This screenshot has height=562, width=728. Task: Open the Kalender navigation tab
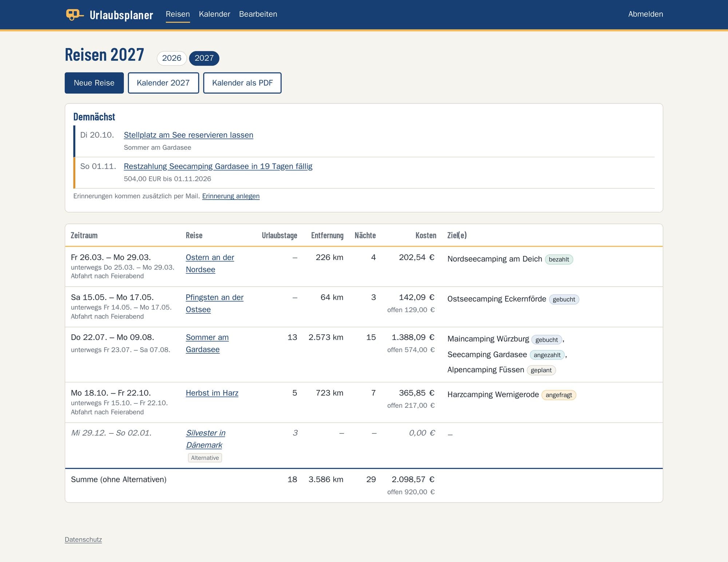click(x=214, y=14)
